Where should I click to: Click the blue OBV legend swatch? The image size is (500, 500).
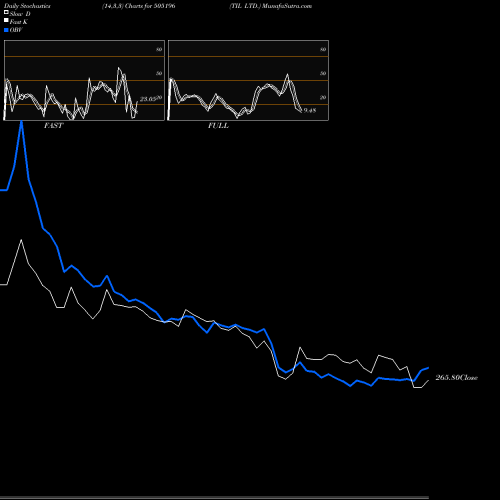tap(6, 30)
